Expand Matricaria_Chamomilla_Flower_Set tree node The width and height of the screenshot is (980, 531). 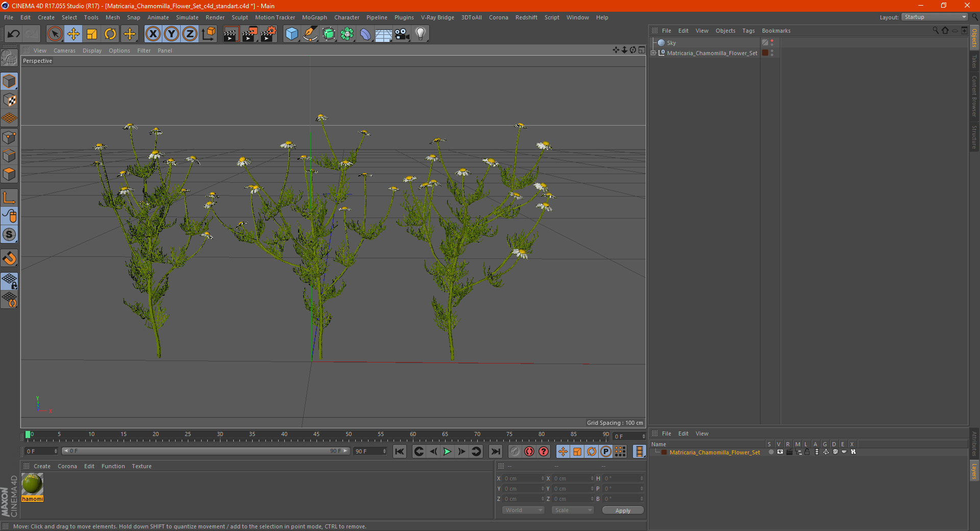pyautogui.click(x=653, y=53)
